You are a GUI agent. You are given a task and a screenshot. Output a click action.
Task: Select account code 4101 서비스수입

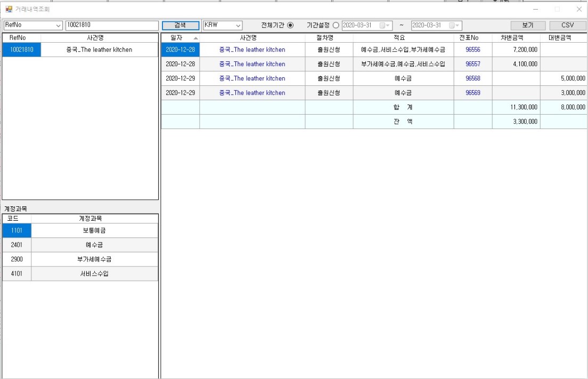[80, 273]
